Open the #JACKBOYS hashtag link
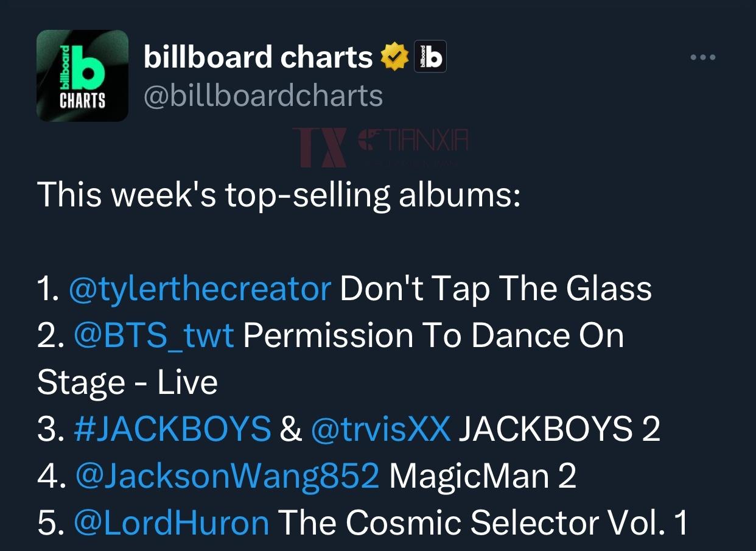 (x=172, y=429)
